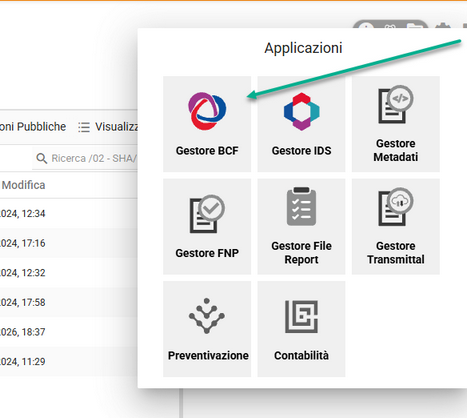This screenshot has height=418, width=467.
Task: Select the row modified at 17:58
Action: [x=69, y=302]
